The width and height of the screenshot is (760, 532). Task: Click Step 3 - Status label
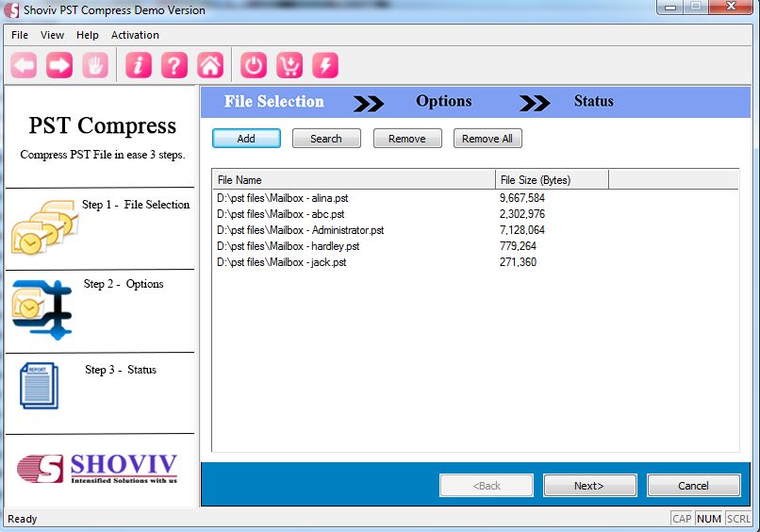pos(121,370)
